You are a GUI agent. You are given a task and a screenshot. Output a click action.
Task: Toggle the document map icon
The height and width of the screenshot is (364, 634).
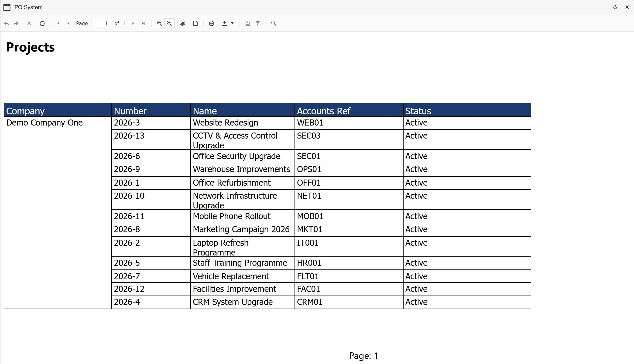(x=248, y=23)
